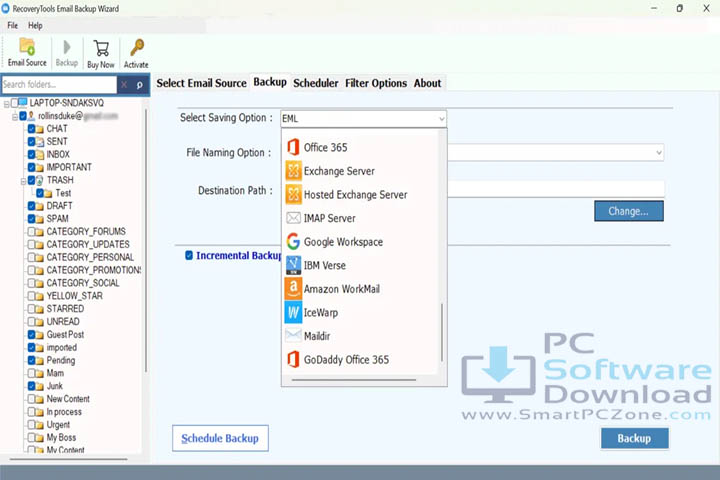Click the folder tree horizontal scrollbar
This screenshot has width=720, height=480.
(68, 458)
